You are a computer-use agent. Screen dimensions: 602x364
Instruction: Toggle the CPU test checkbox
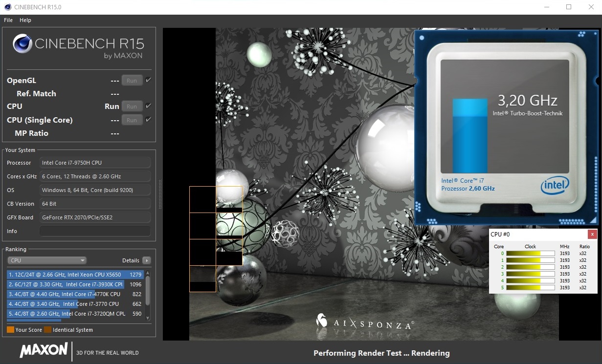pos(149,106)
